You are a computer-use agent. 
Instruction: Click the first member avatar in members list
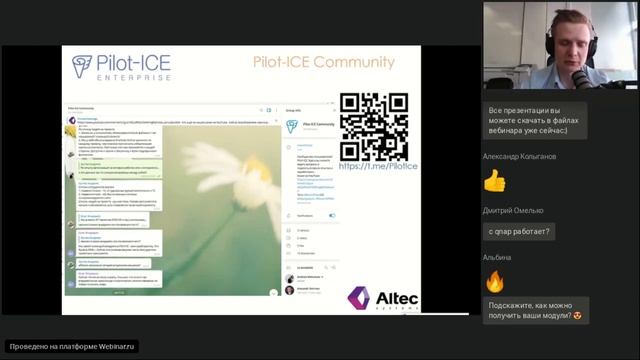tap(289, 279)
